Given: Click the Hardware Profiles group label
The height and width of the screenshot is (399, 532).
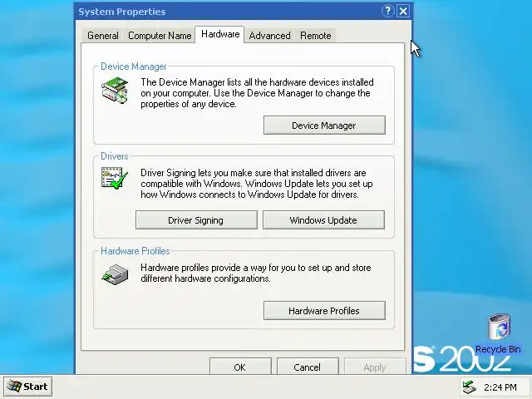Looking at the screenshot, I should pos(135,251).
